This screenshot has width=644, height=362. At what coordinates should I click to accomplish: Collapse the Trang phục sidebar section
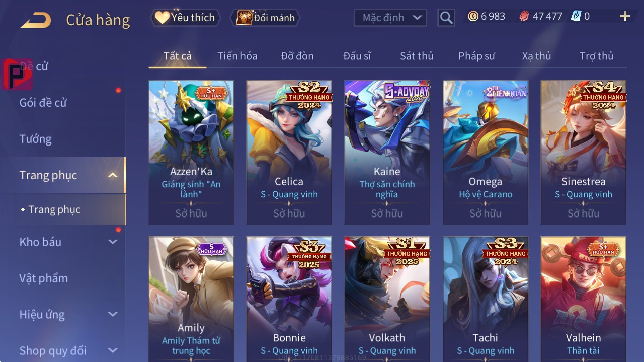[x=113, y=175]
